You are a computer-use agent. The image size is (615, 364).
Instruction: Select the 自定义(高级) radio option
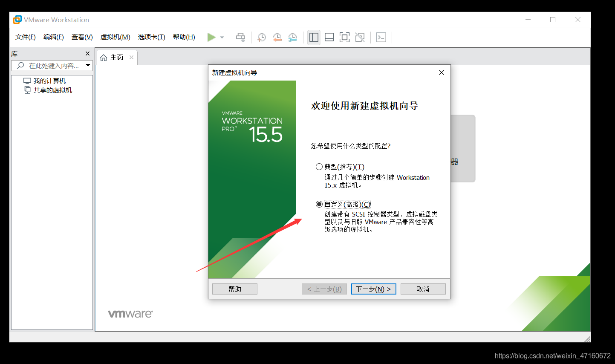(x=319, y=204)
